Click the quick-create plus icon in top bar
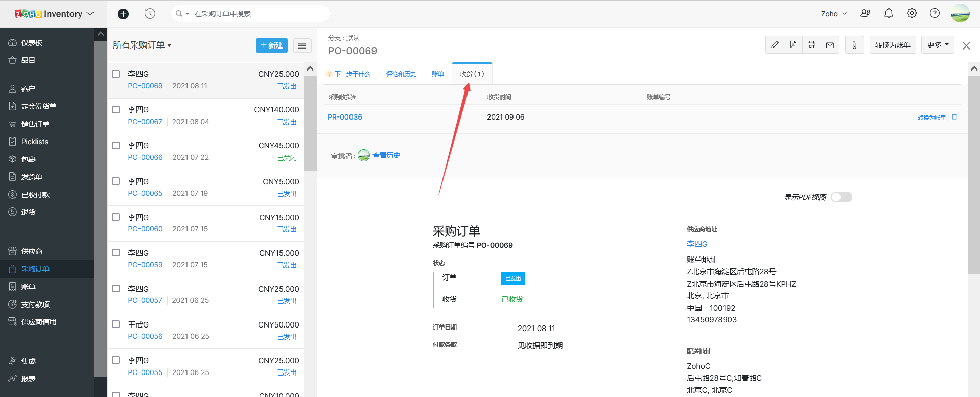 pos(123,14)
